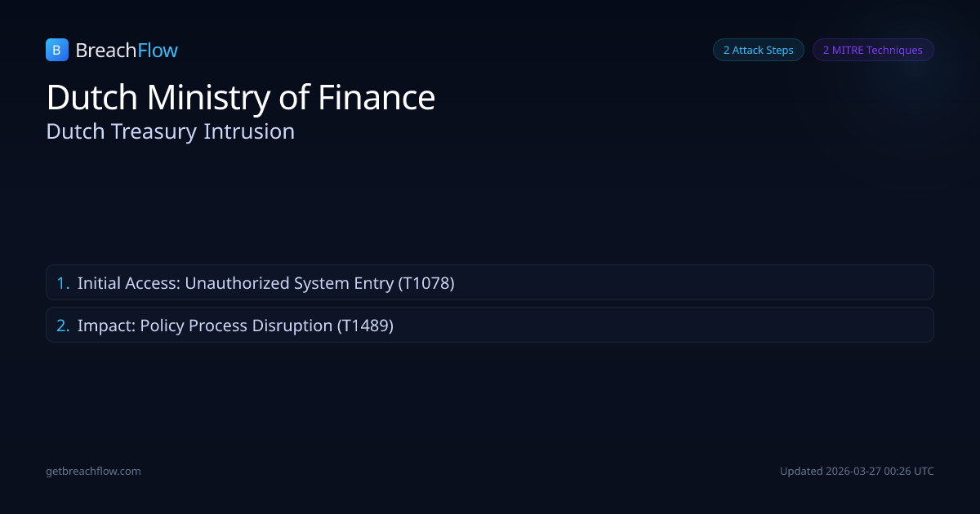Click the Unauthorized System Entry text

click(x=289, y=283)
